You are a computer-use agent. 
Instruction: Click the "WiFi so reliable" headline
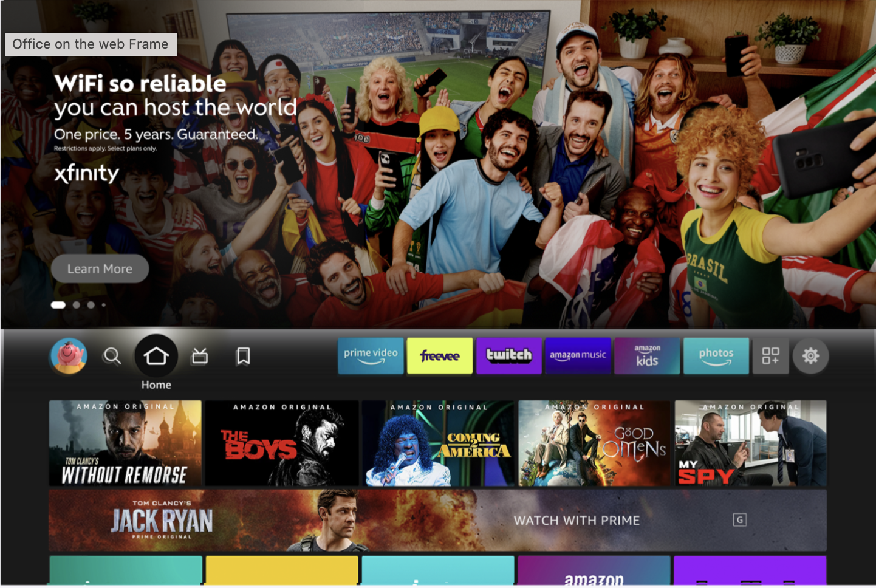tap(140, 83)
